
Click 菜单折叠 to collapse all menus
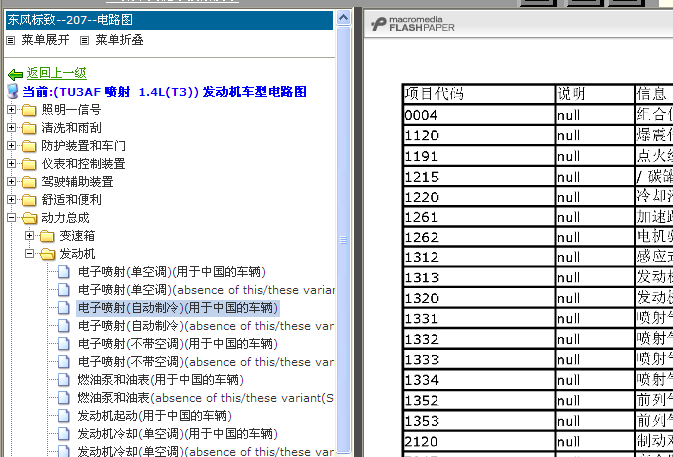coord(119,40)
